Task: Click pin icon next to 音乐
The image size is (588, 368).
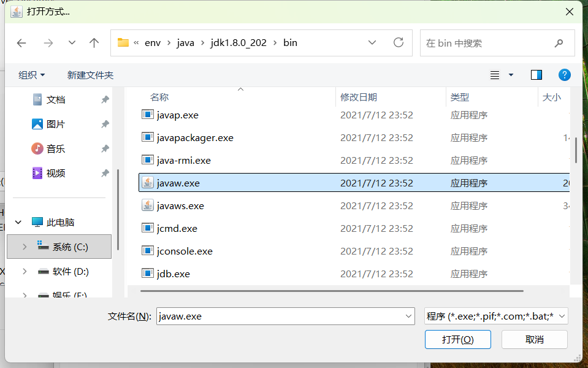Action: [x=105, y=149]
